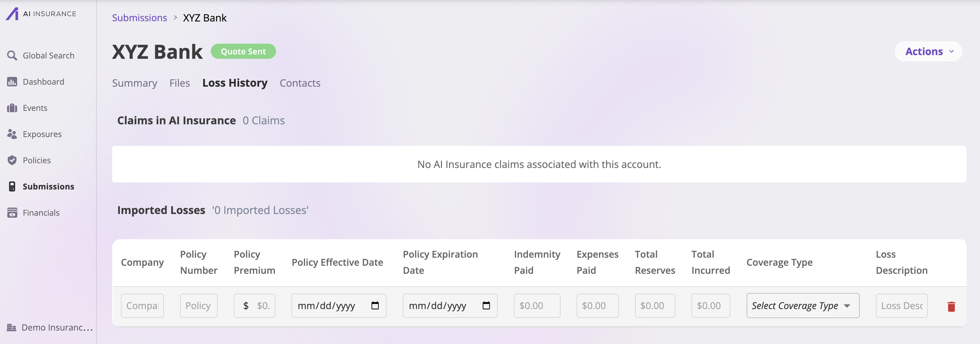
Task: Click the AI Insurance logo icon
Action: tap(12, 14)
